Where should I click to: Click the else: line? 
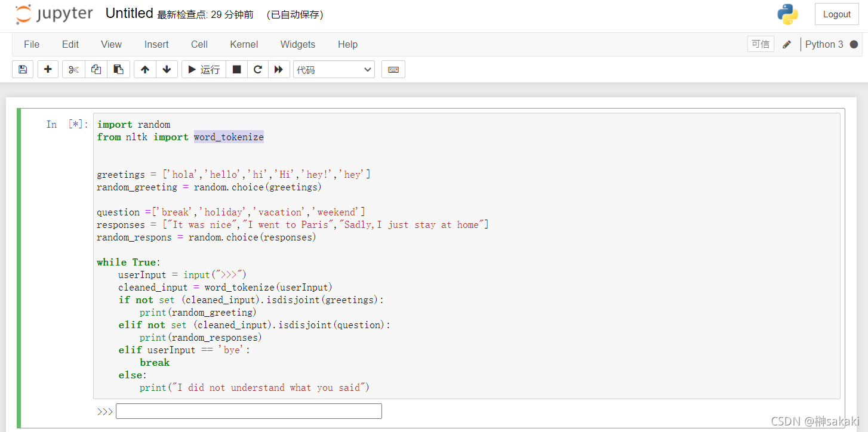tap(133, 375)
